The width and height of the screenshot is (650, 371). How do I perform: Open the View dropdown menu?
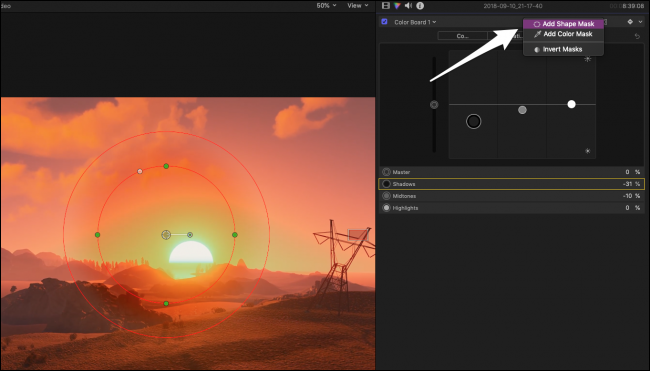357,5
